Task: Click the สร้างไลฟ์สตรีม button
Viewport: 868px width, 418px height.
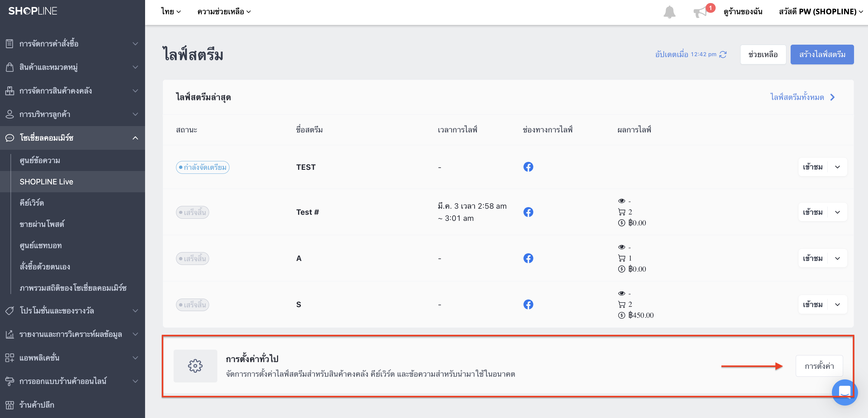Action: click(x=822, y=54)
